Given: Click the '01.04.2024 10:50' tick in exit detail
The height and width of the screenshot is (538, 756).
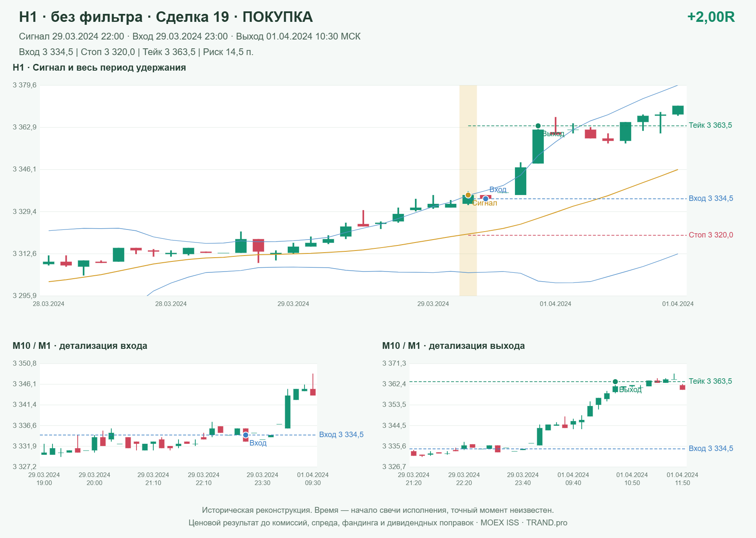Looking at the screenshot, I should coord(632,479).
